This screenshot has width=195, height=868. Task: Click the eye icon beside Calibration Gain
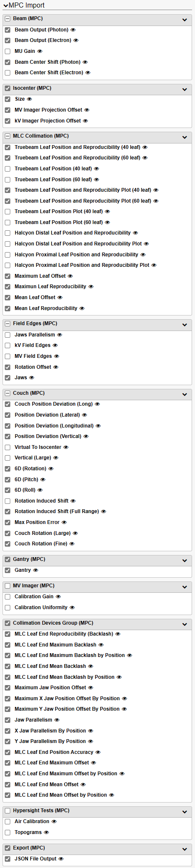point(58,597)
